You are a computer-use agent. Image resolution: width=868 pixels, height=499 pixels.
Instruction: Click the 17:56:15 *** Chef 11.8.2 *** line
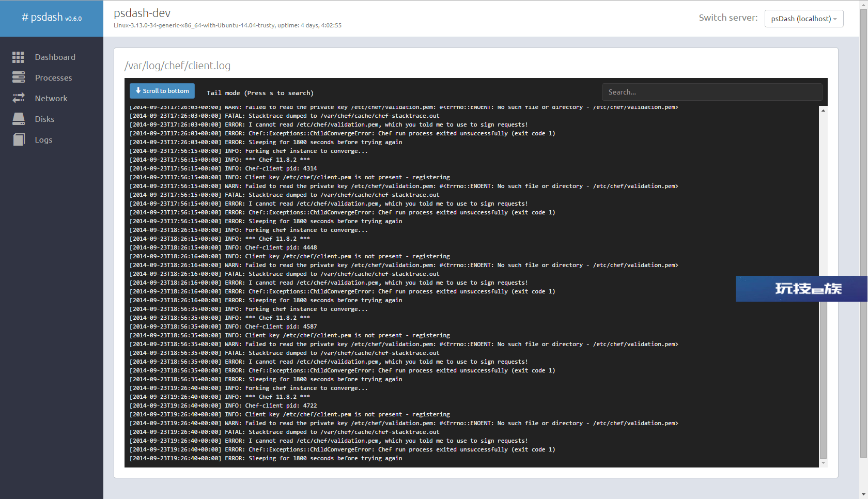pos(220,160)
